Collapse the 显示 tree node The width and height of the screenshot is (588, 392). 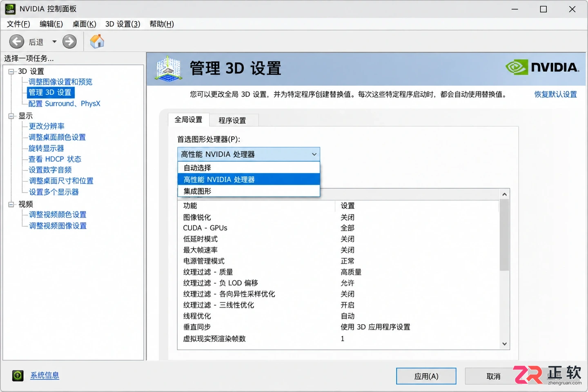[x=11, y=116]
